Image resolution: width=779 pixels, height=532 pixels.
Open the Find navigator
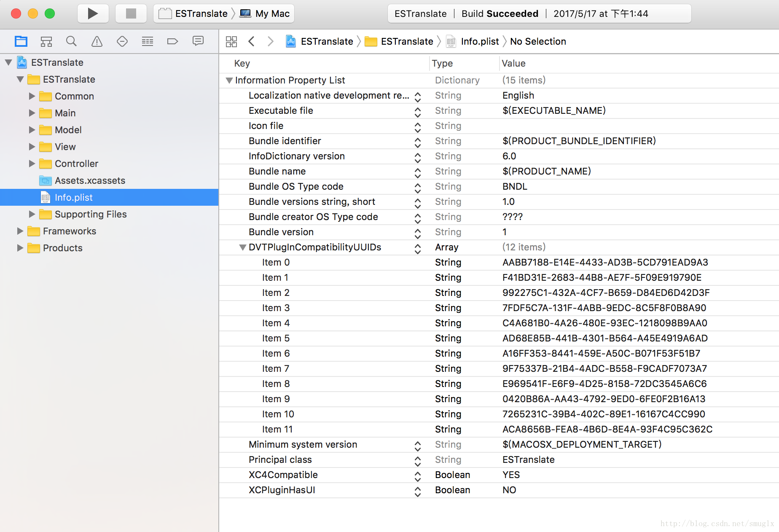click(x=72, y=41)
